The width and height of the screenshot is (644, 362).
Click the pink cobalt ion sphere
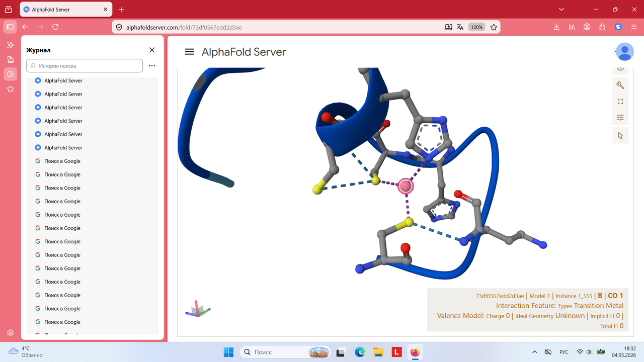406,186
